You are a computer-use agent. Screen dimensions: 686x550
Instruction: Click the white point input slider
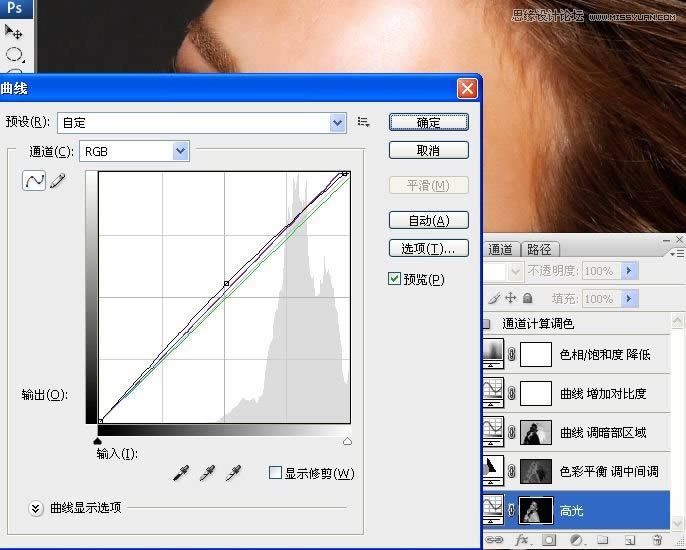tap(347, 440)
